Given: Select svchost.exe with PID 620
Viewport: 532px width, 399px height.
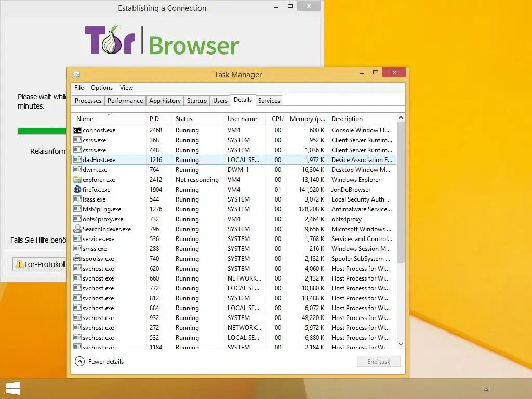Looking at the screenshot, I should coord(234,269).
